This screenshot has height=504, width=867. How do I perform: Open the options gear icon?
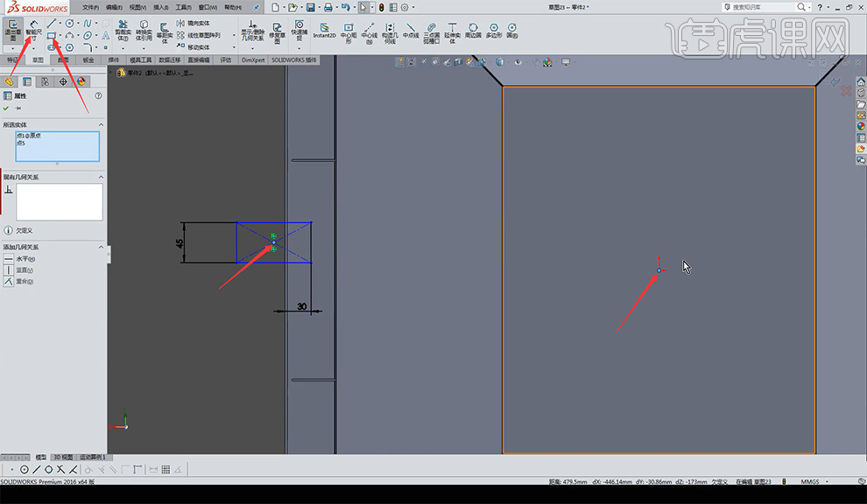pos(405,7)
